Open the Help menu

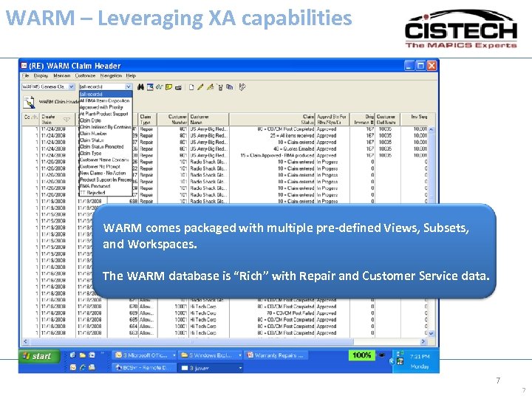[131, 75]
